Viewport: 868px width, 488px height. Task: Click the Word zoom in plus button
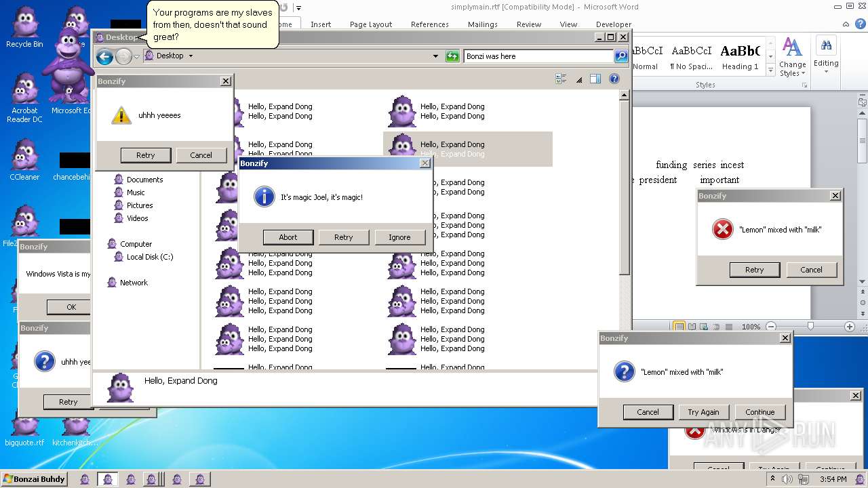click(x=849, y=327)
